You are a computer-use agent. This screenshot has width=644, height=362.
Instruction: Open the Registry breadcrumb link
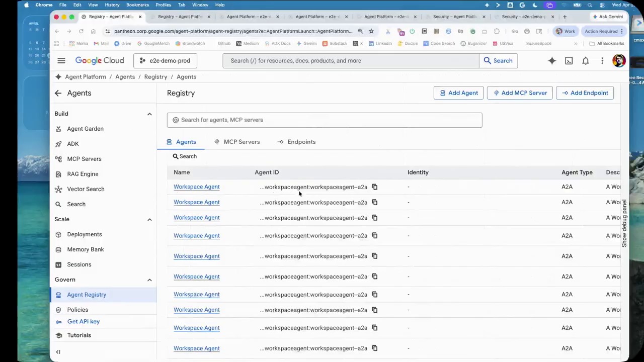pos(155,77)
